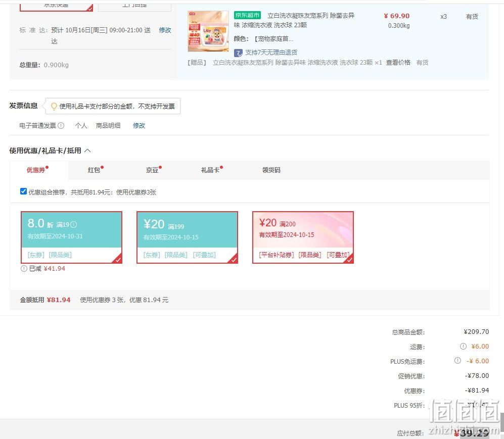Uncheck the 优惠组合推荐 checkbox
504x439 pixels.
[x=23, y=191]
